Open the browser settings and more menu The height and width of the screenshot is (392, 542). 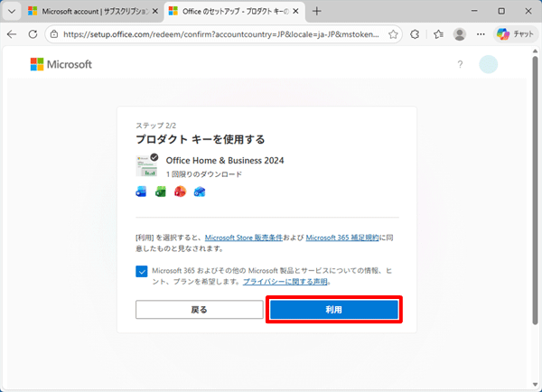[481, 34]
